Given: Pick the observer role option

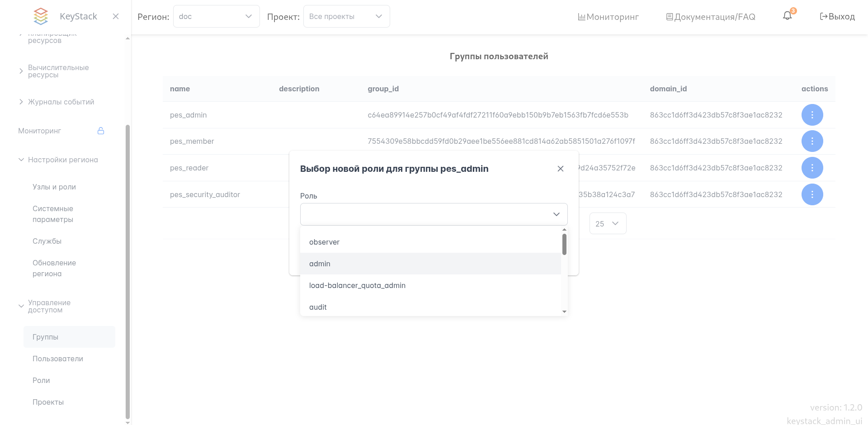Looking at the screenshot, I should [324, 242].
